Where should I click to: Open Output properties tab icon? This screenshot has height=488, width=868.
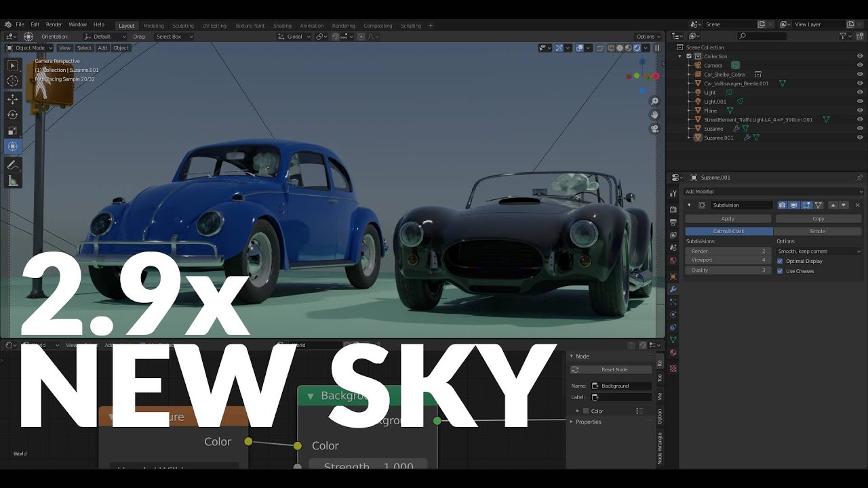click(673, 222)
